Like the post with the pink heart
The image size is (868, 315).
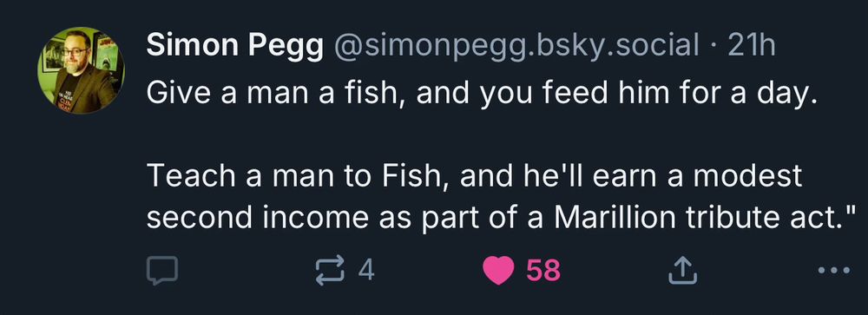point(498,271)
